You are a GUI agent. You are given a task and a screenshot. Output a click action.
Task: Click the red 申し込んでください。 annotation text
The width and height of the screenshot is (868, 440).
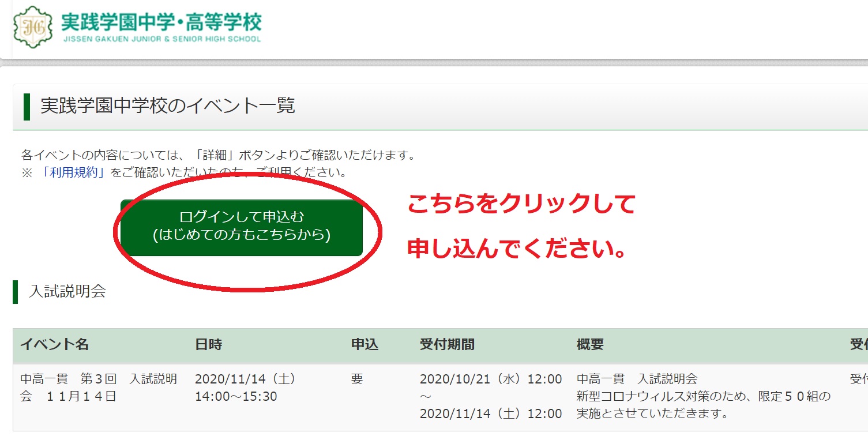point(517,249)
